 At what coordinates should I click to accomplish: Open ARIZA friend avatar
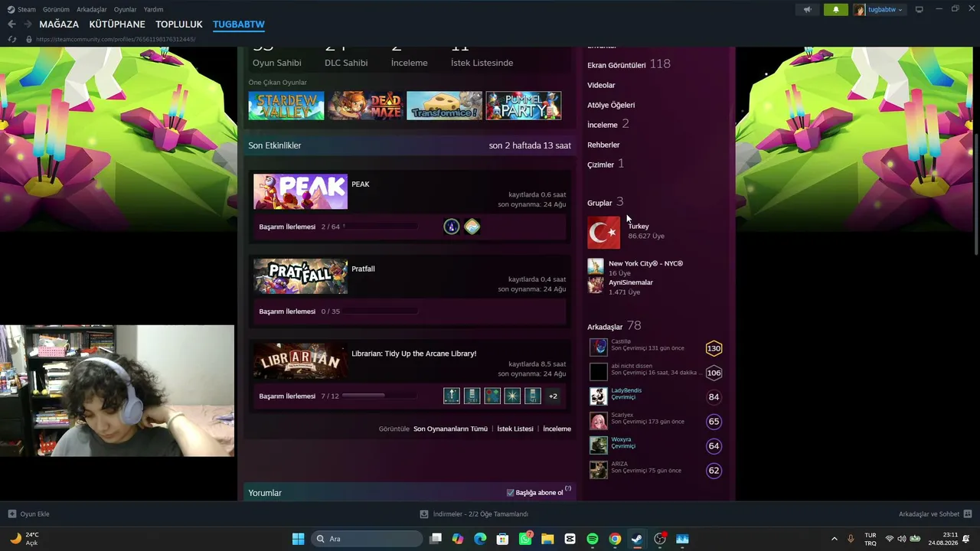point(599,470)
